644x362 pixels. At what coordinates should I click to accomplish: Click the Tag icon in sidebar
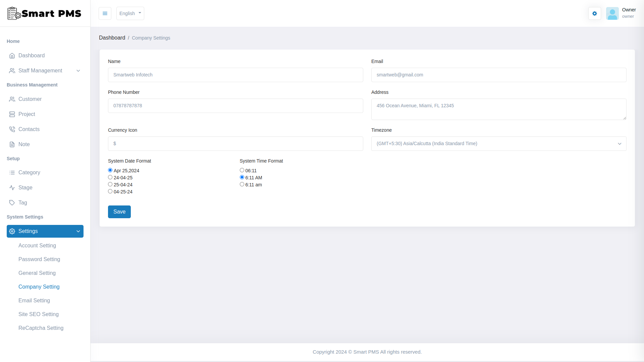click(12, 203)
